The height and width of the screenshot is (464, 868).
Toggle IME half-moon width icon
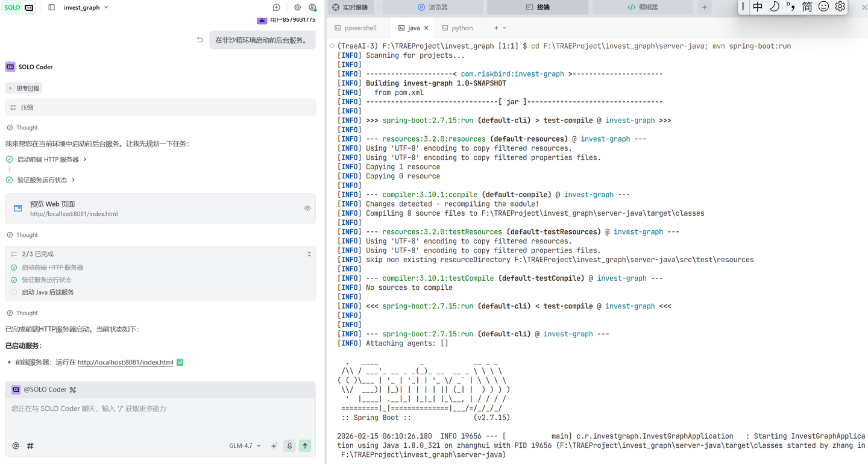pos(775,7)
